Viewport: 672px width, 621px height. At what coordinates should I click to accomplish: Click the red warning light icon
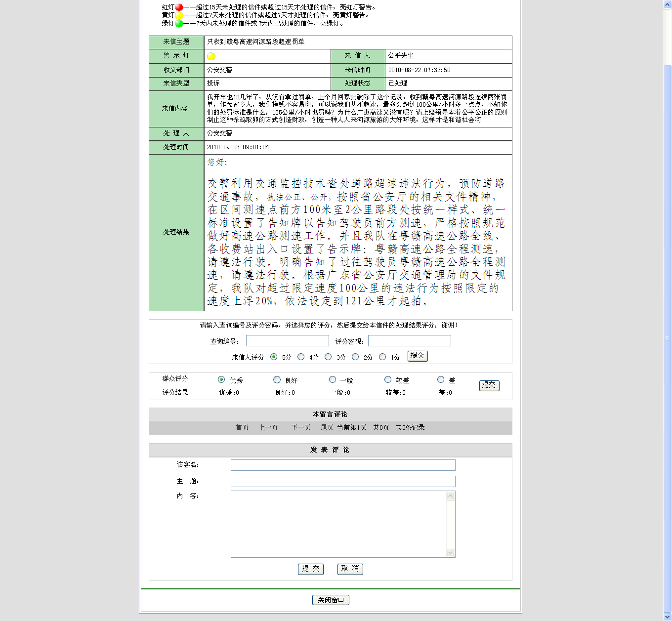[179, 7]
